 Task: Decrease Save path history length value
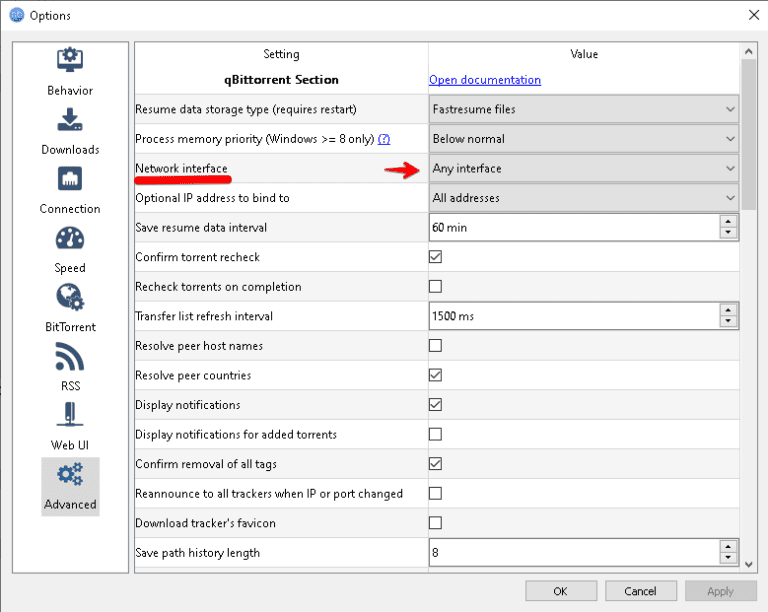pos(728,558)
